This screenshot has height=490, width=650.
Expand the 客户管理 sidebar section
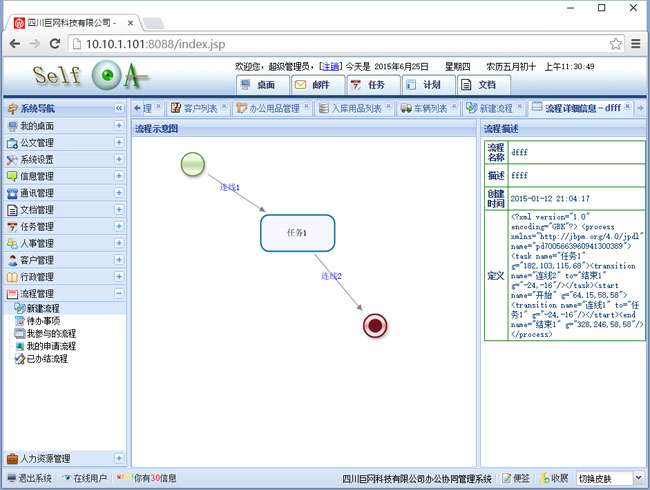pos(119,260)
